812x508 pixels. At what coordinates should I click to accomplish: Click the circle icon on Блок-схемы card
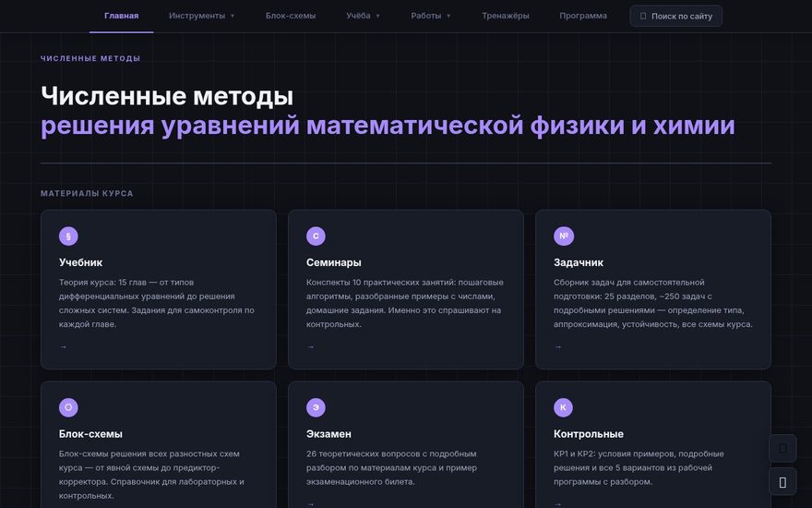[68, 407]
